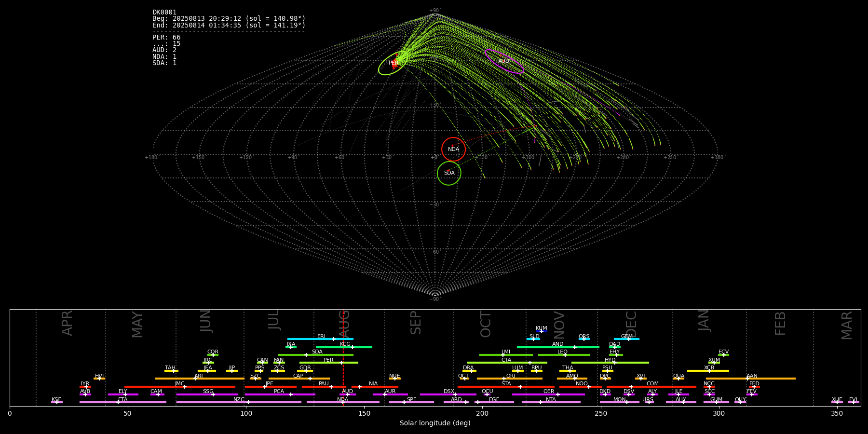This screenshot has height=434, width=868.
Task: Click the XCB yellow shower bar
Action: [708, 371]
